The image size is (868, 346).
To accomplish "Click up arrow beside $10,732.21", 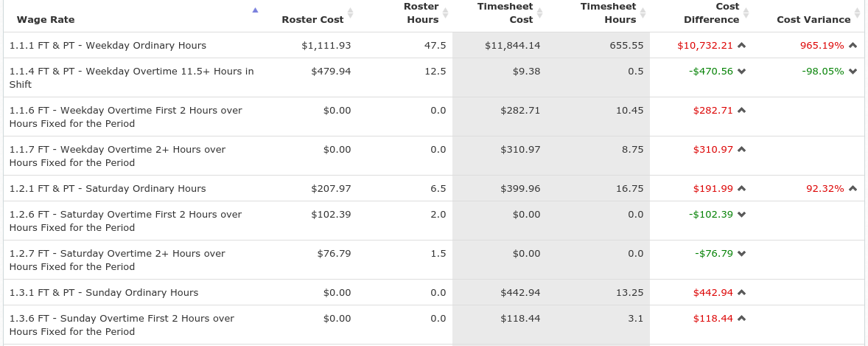I will [742, 46].
